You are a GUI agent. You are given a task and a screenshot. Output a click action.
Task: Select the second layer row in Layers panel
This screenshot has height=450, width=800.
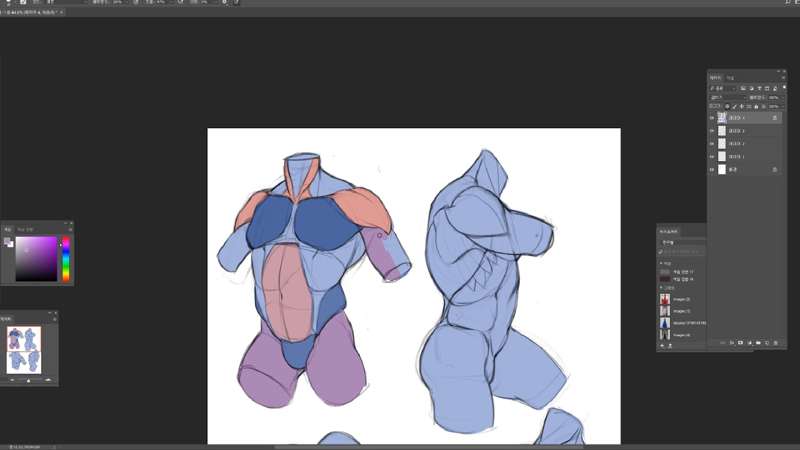pos(745,131)
